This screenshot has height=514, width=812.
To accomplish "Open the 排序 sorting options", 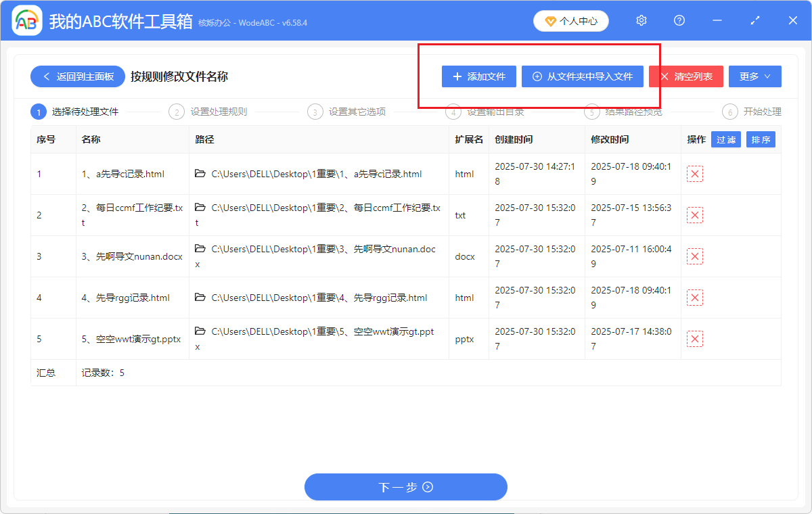I will [761, 139].
